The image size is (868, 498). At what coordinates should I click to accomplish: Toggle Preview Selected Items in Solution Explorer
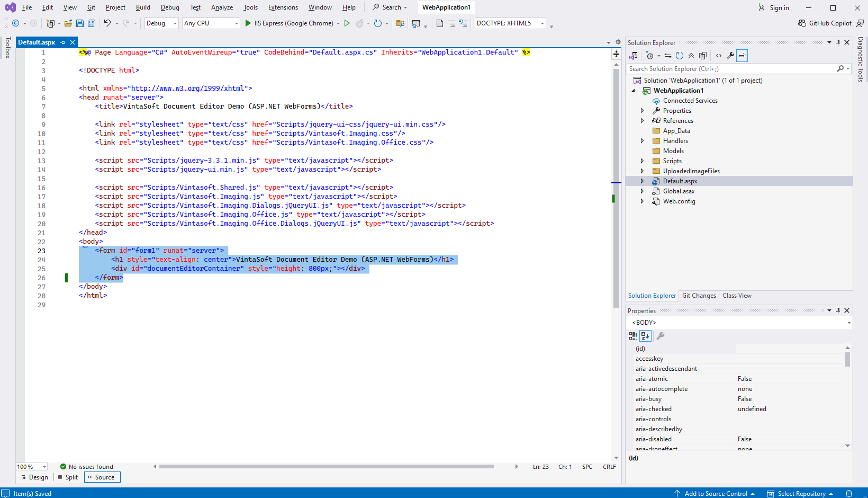click(742, 56)
